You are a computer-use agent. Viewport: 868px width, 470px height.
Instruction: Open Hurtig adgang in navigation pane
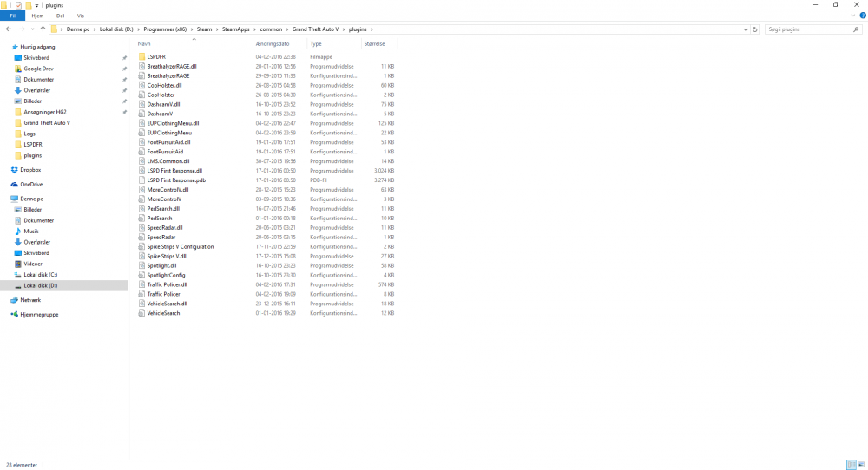click(x=37, y=47)
